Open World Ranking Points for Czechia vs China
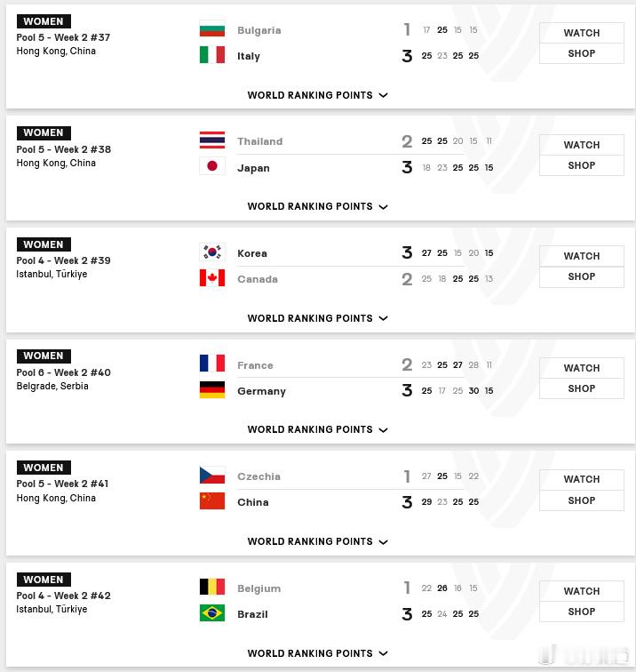636x672 pixels. 317,541
